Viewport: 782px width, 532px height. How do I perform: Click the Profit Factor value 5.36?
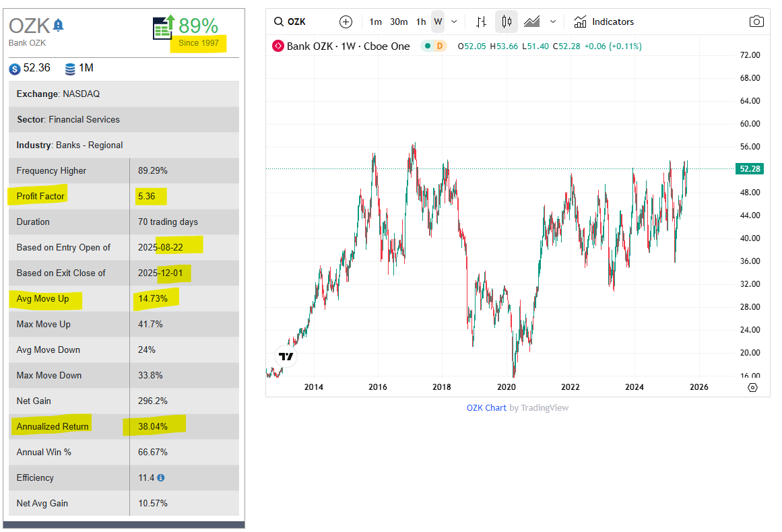point(147,197)
